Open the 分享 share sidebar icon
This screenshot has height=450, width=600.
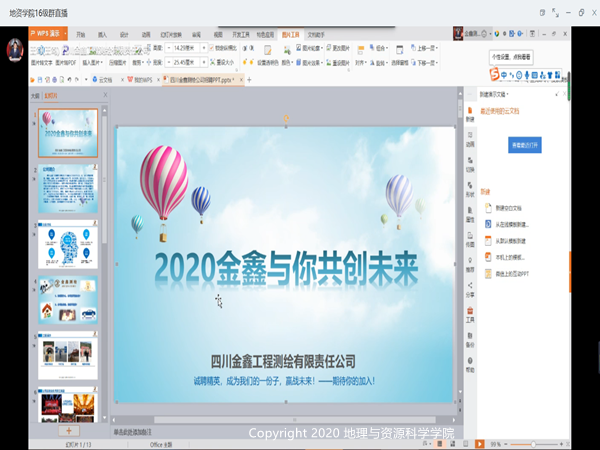(x=470, y=292)
